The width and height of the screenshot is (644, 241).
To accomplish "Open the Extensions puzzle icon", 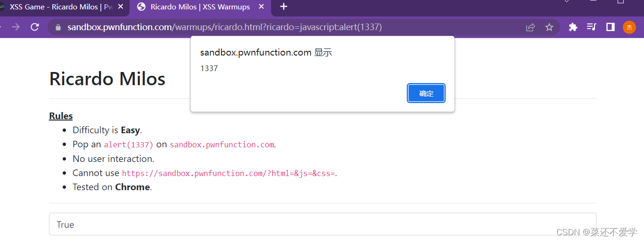I will click(573, 27).
